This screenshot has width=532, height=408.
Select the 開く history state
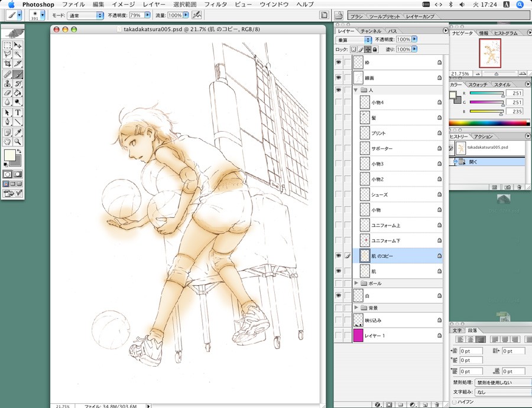[487, 162]
